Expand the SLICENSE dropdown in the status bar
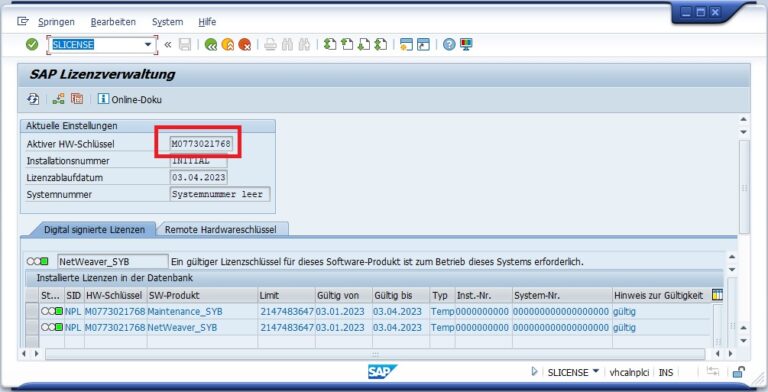Image resolution: width=768 pixels, height=392 pixels. pyautogui.click(x=596, y=371)
